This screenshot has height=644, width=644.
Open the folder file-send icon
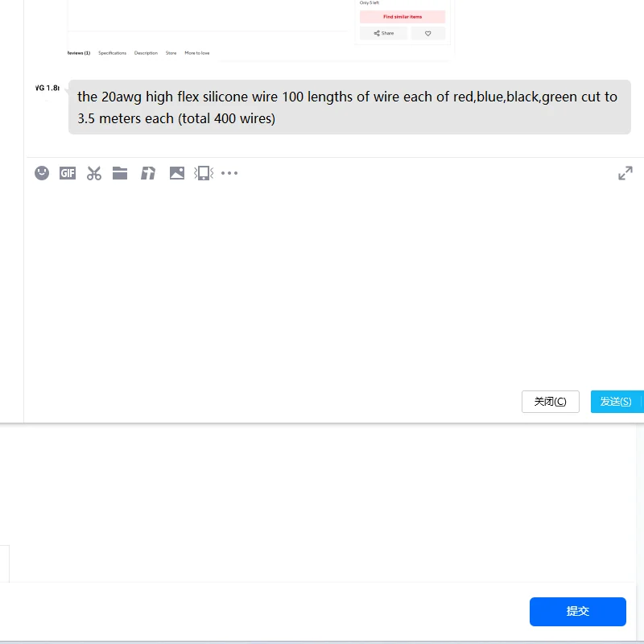click(x=120, y=173)
